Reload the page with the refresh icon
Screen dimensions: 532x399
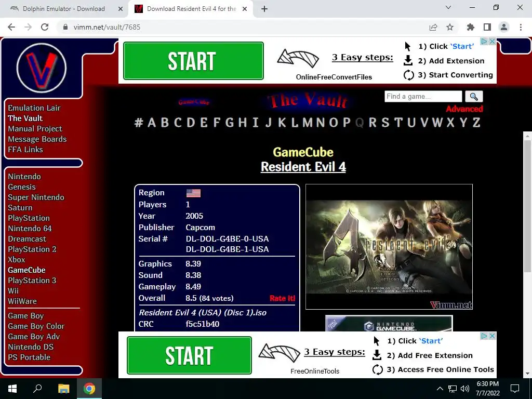click(45, 27)
